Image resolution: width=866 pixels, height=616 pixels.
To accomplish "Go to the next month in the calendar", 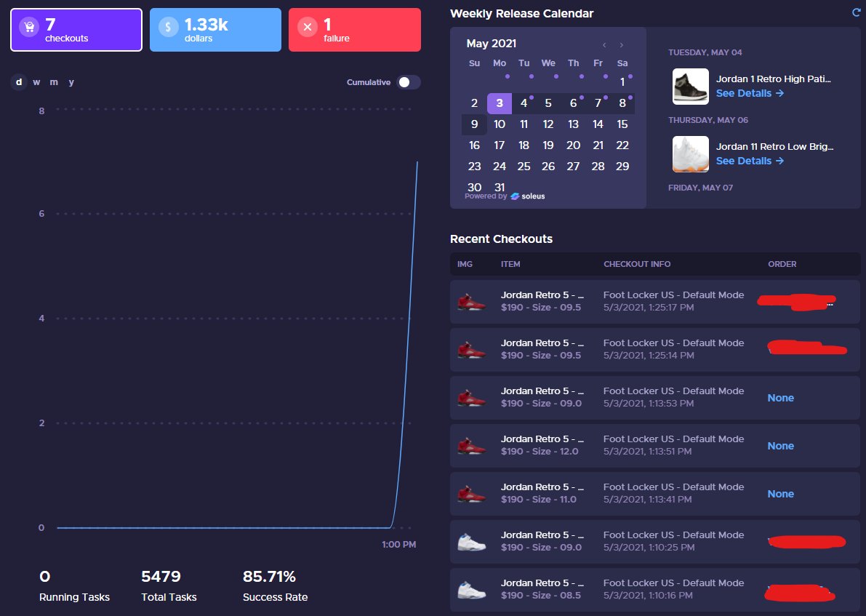I will 622,44.
